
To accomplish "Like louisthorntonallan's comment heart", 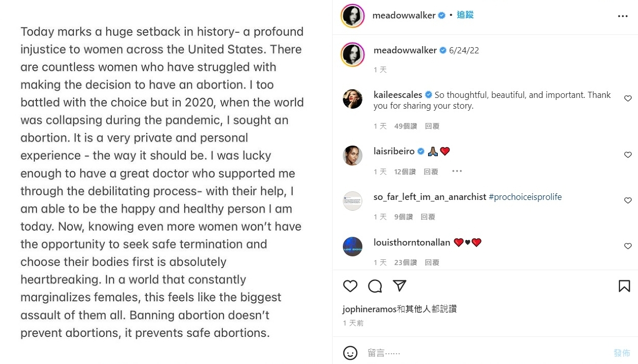I will (x=628, y=246).
